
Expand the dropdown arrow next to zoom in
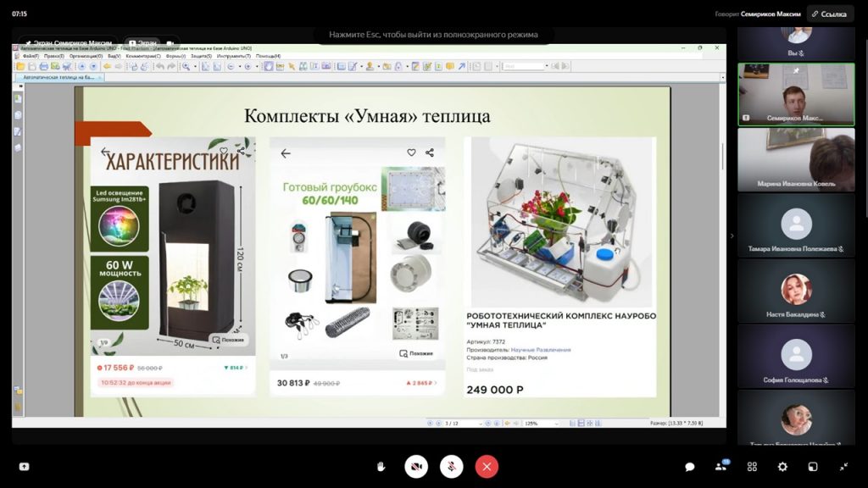tap(256, 66)
